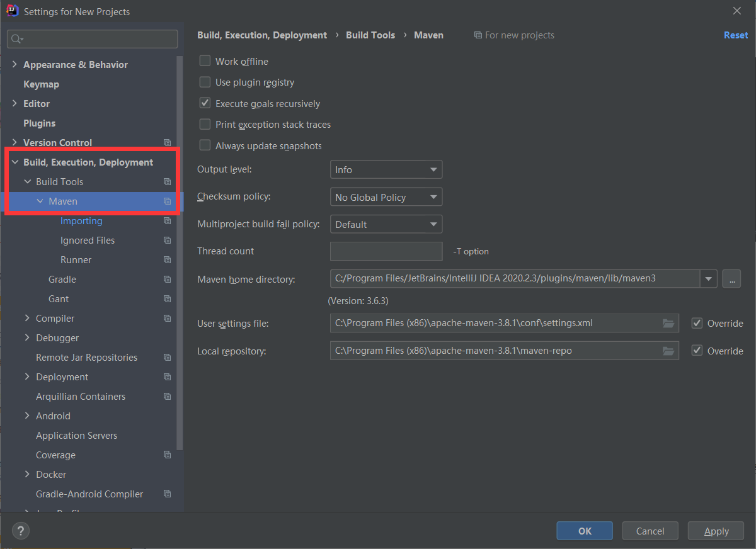Screen dimensions: 756x549
Task: Click project-level icon beside Version Control
Action: tap(167, 143)
